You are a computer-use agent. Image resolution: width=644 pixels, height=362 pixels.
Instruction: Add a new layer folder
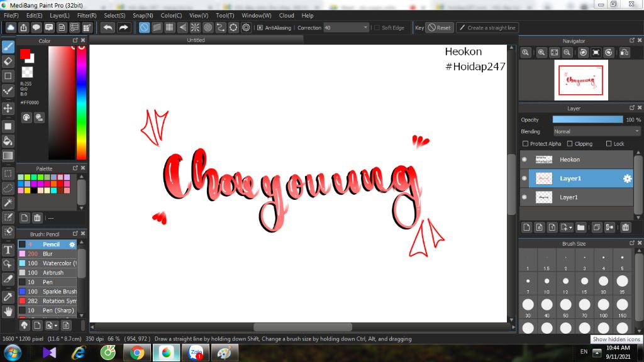(580, 228)
